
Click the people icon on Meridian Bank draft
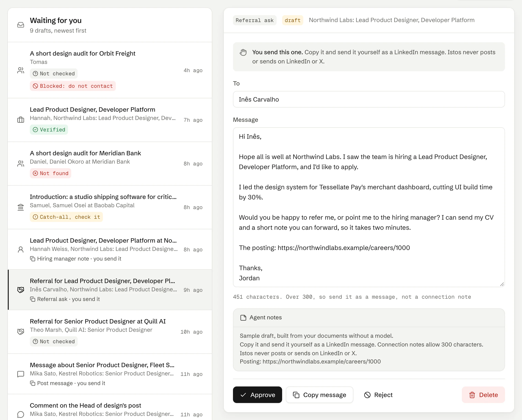21,164
